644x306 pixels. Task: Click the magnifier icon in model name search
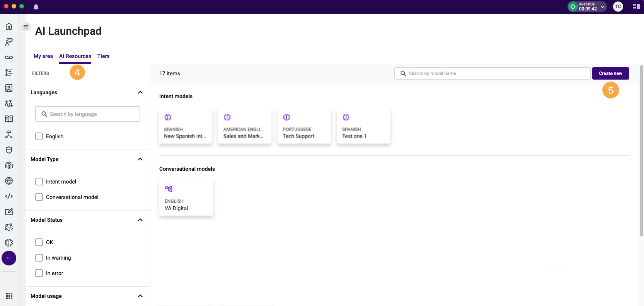click(403, 73)
